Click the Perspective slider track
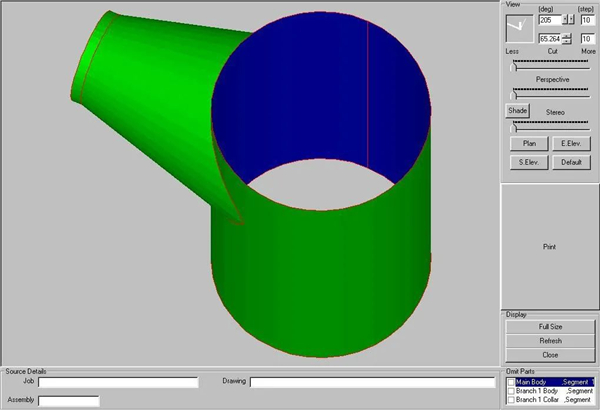The image size is (600, 410). pos(550,94)
